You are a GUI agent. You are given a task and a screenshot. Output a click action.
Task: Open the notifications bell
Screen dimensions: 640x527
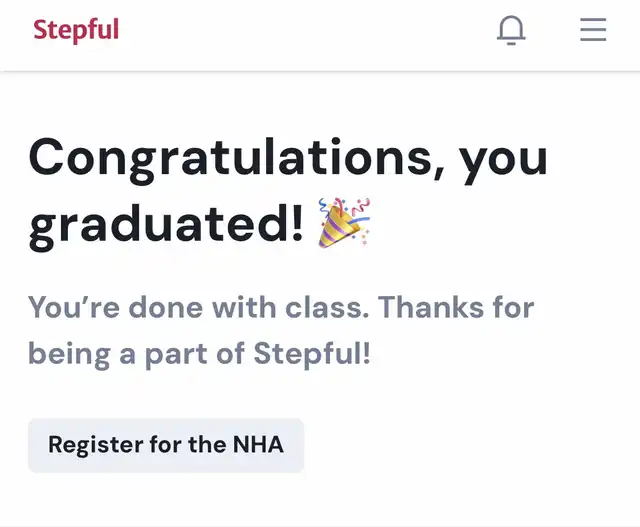pyautogui.click(x=511, y=30)
